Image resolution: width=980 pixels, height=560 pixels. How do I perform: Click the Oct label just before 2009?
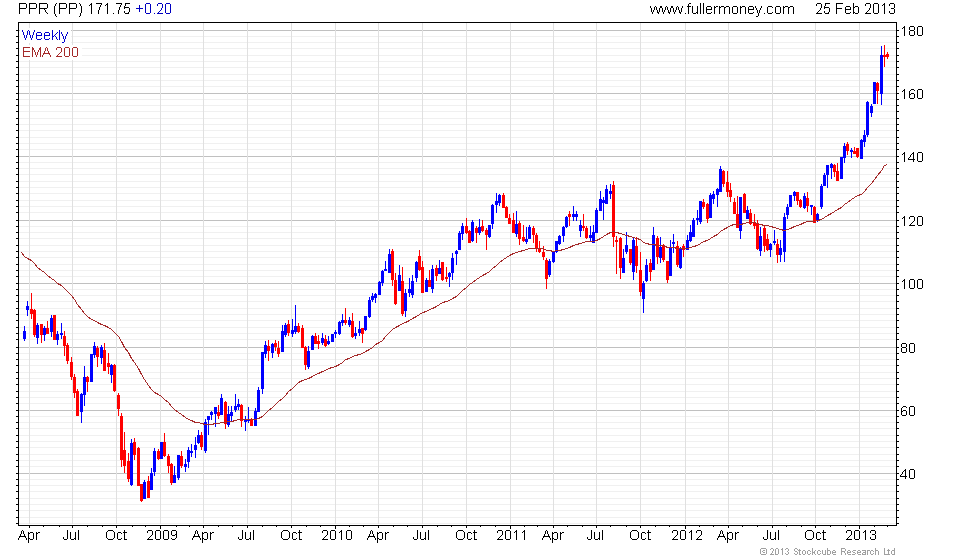click(x=116, y=536)
